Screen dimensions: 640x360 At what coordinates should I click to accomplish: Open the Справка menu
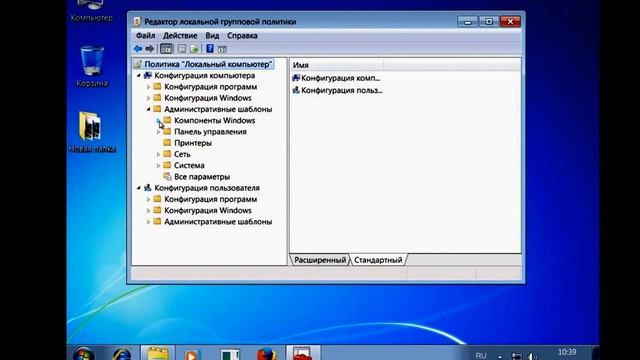pyautogui.click(x=242, y=36)
